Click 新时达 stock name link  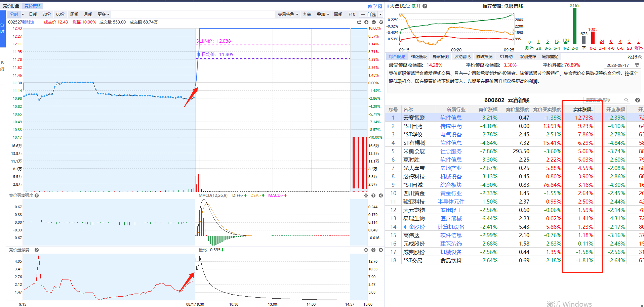28,22
